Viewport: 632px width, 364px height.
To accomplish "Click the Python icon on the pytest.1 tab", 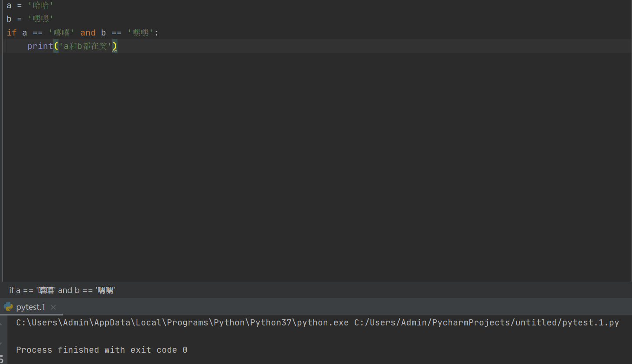I will [8, 307].
